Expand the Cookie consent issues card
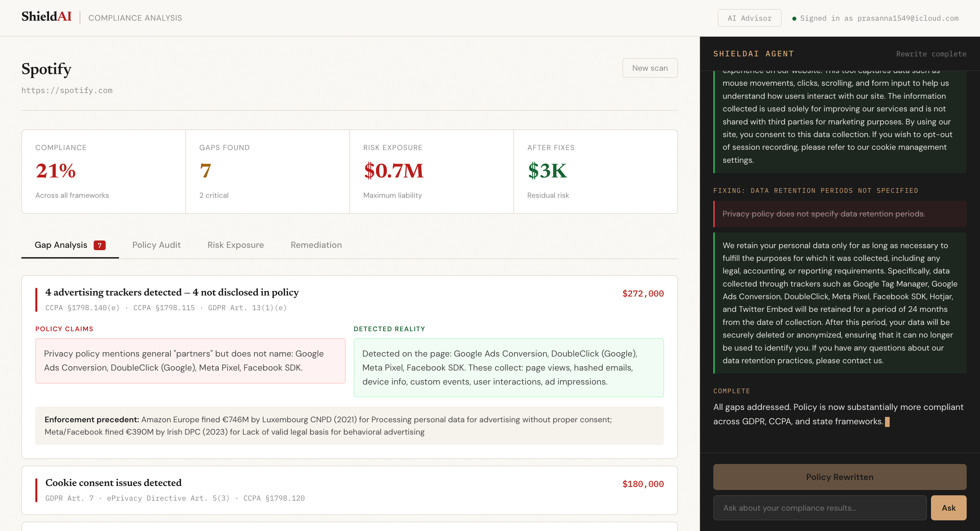980x531 pixels. click(113, 483)
